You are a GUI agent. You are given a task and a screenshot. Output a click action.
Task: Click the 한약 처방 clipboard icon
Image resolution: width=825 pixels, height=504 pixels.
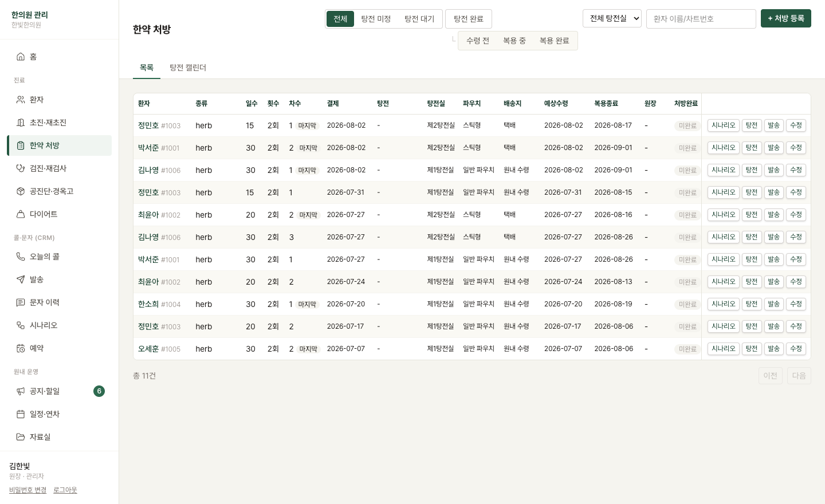21,145
